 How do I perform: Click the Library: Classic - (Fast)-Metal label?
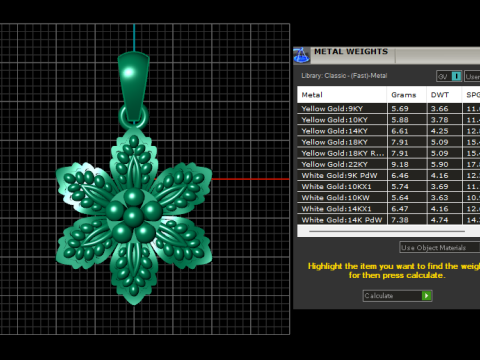pyautogui.click(x=344, y=76)
